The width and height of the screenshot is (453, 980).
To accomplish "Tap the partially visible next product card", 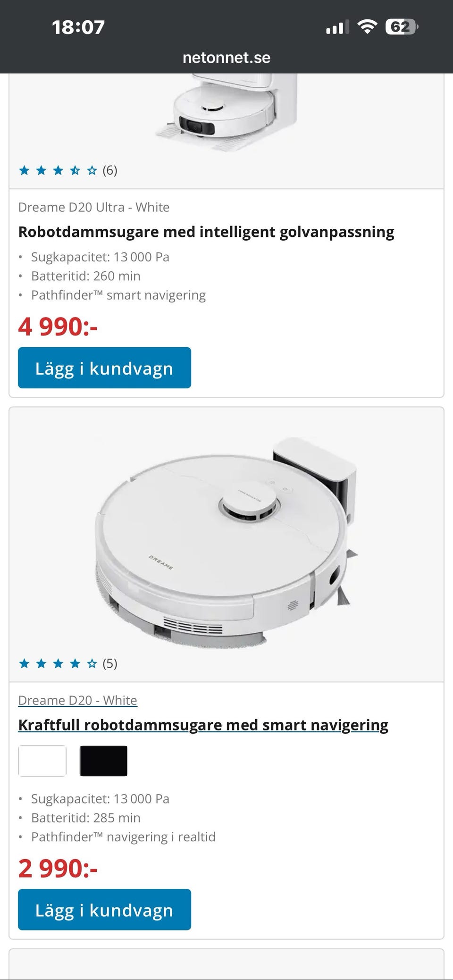I will click(x=226, y=964).
